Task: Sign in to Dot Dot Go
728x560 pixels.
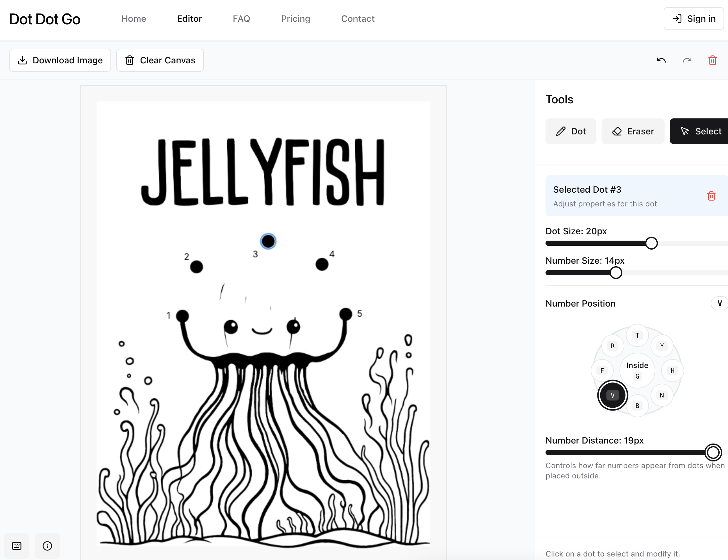Action: pyautogui.click(x=693, y=19)
